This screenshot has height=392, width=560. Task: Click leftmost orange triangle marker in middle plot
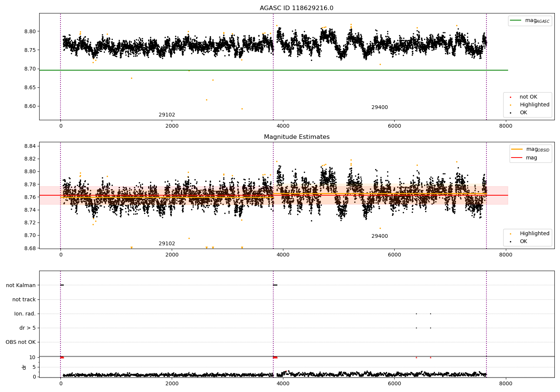pyautogui.click(x=131, y=248)
